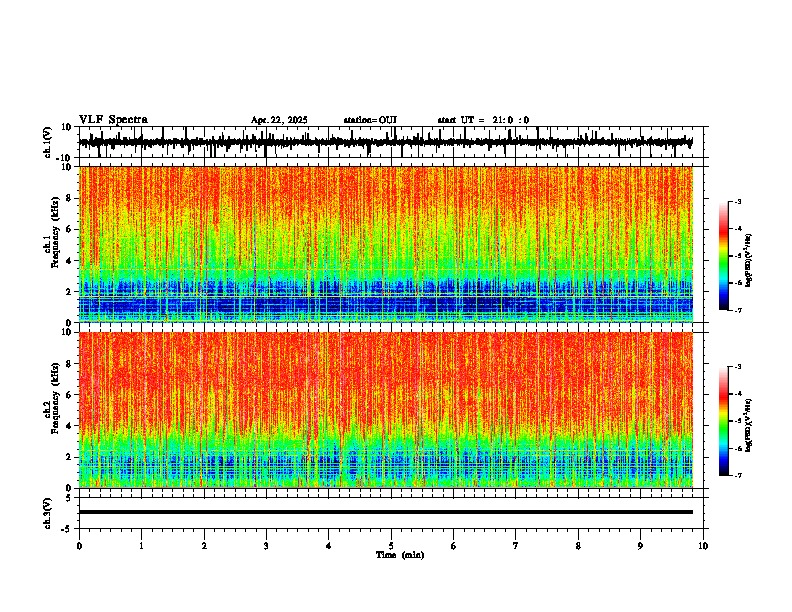The width and height of the screenshot is (792, 612).
Task: Click the ch.2 "Frequency (kHz)" axis label
Action: click(x=55, y=398)
